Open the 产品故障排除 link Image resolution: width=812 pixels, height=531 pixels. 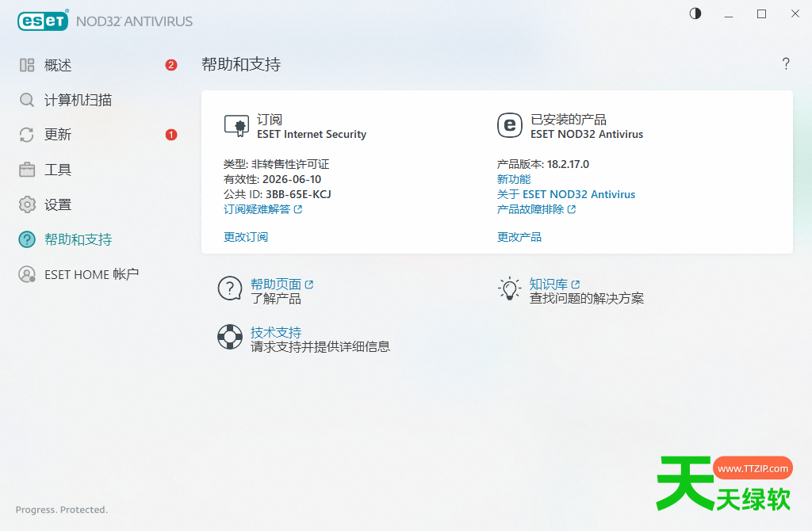[530, 209]
